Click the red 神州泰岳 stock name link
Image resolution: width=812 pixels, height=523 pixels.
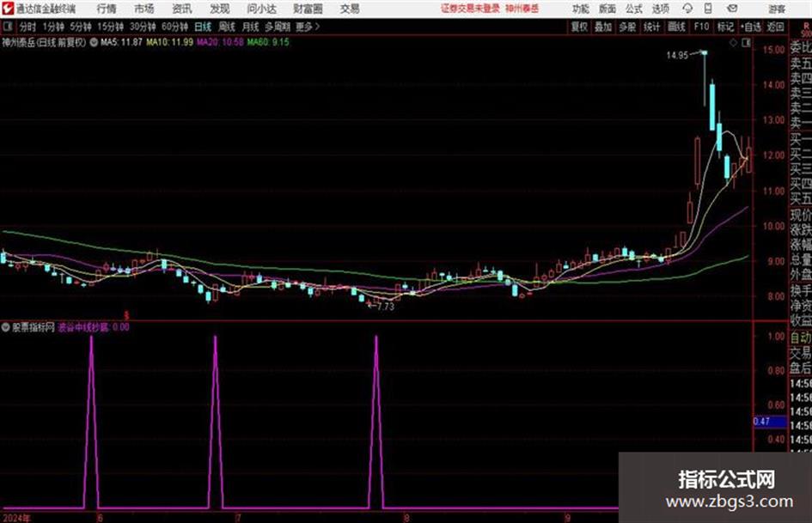coord(522,9)
